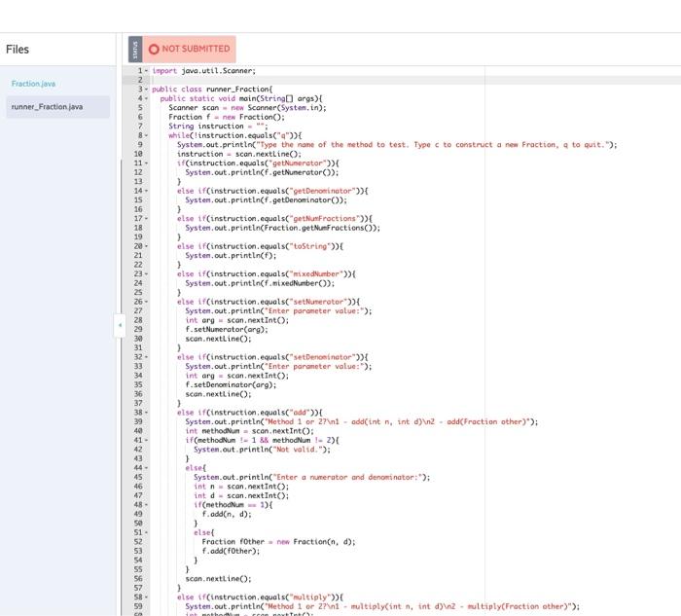Fold the getNumerator if block line 11
This screenshot has height=616, width=681.
[146, 163]
